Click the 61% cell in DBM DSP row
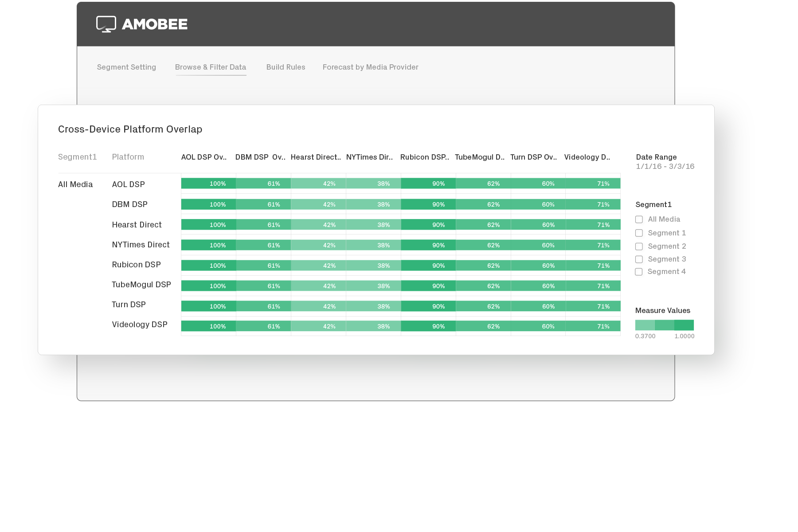The height and width of the screenshot is (532, 798). (x=263, y=204)
